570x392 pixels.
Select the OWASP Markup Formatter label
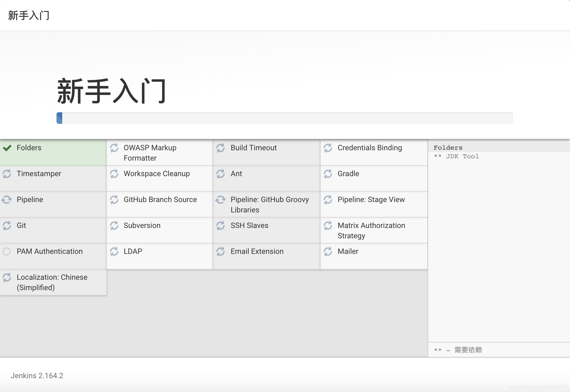coord(150,153)
